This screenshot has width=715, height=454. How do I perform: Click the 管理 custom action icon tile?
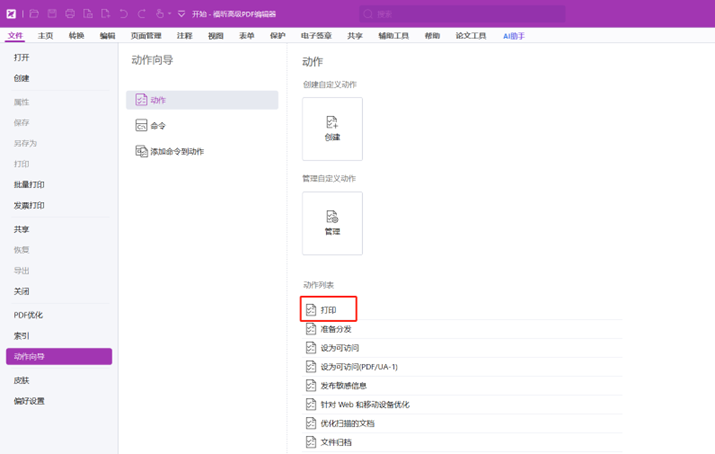[332, 223]
